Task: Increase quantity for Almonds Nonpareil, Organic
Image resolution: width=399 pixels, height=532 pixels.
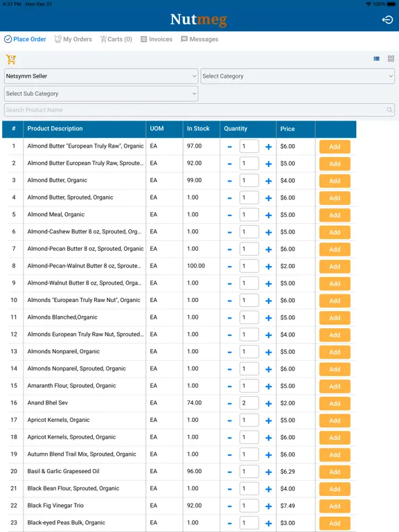Action: pyautogui.click(x=268, y=353)
